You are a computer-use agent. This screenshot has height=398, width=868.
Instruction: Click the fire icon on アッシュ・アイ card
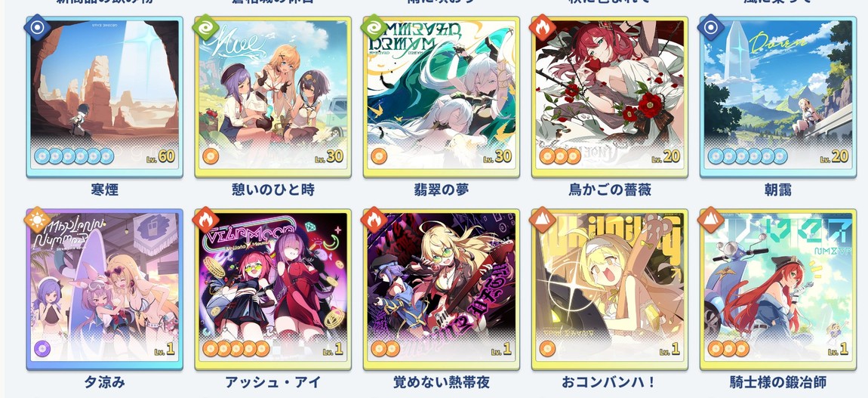click(x=205, y=221)
